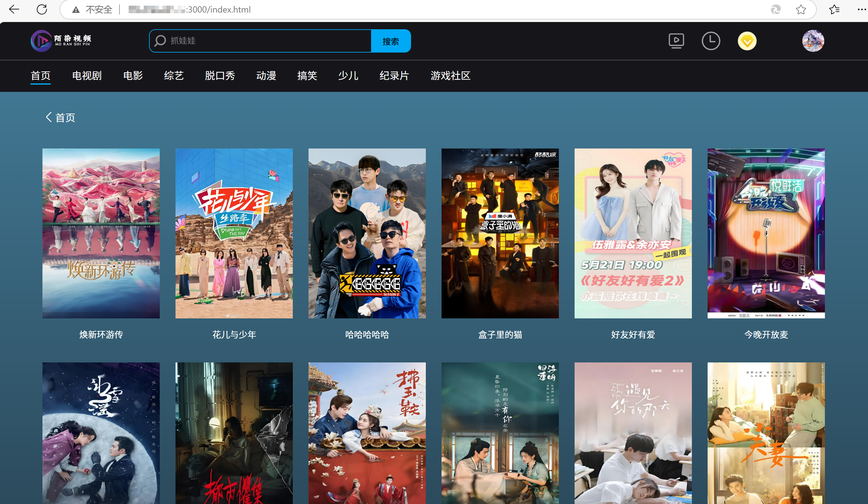Switch to the 电视剧 tab
The width and height of the screenshot is (868, 504).
pyautogui.click(x=87, y=76)
